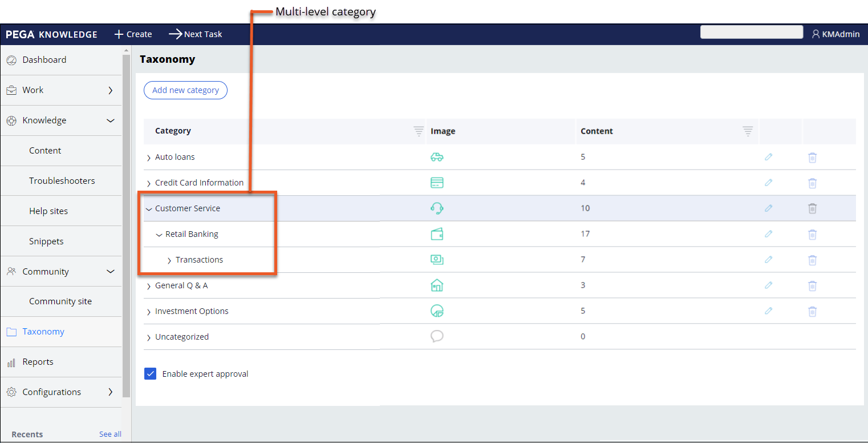Uncheck Enable expert approval checkbox
868x443 pixels.
pyautogui.click(x=151, y=374)
